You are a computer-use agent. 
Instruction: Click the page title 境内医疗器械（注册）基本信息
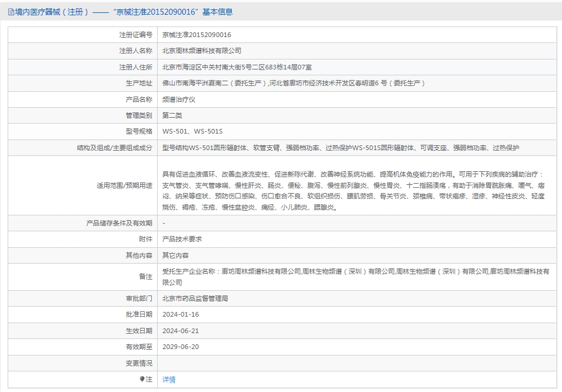124,12
